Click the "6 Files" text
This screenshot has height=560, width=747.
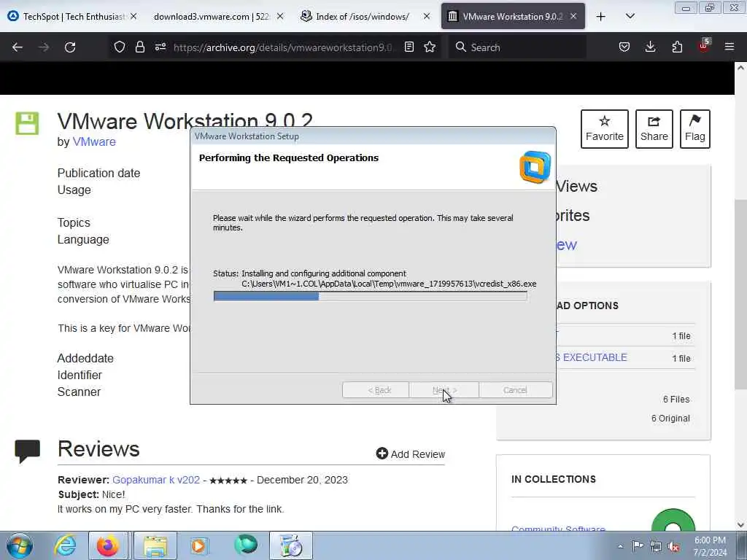click(676, 399)
